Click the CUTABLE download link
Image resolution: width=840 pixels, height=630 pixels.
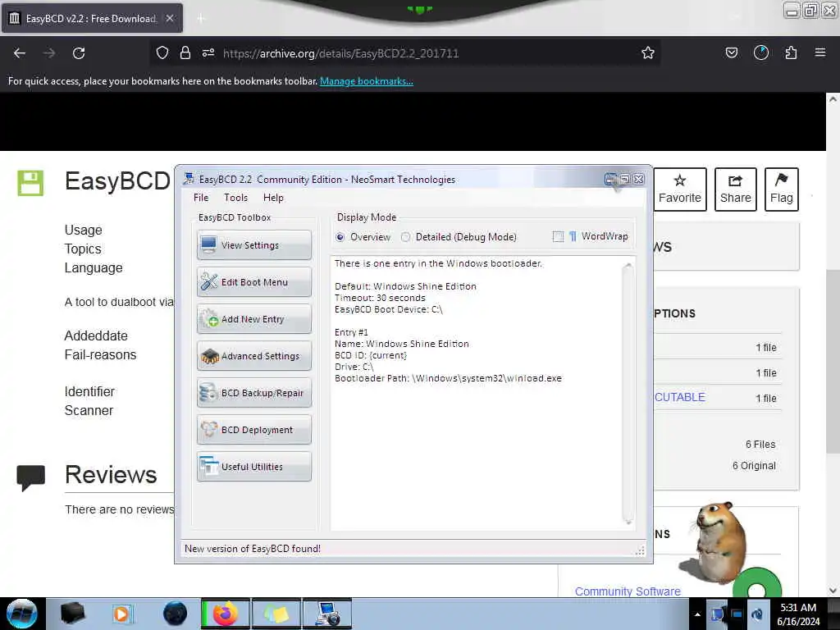680,397
